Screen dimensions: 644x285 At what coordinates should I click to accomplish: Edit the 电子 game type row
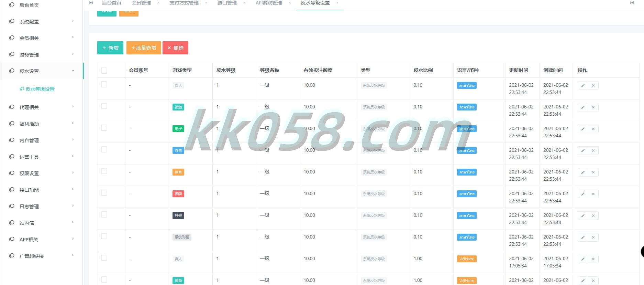[583, 129]
